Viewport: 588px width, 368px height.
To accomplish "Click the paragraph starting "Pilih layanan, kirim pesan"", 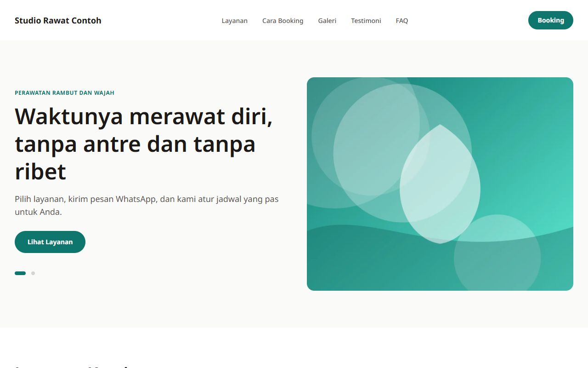I will coord(147,206).
